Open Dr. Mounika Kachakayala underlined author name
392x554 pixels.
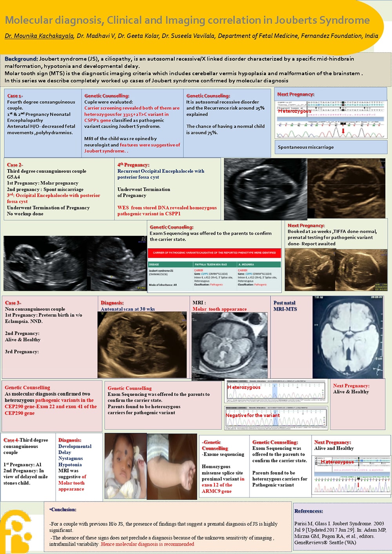pos(39,36)
